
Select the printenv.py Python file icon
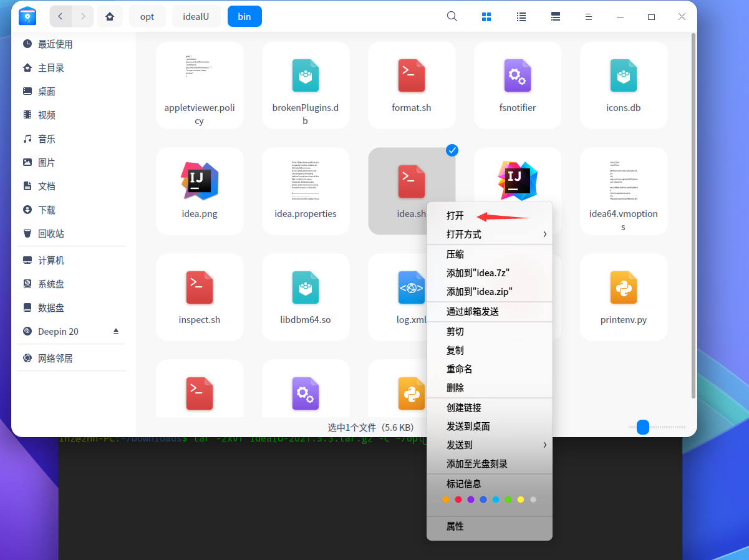tap(624, 287)
